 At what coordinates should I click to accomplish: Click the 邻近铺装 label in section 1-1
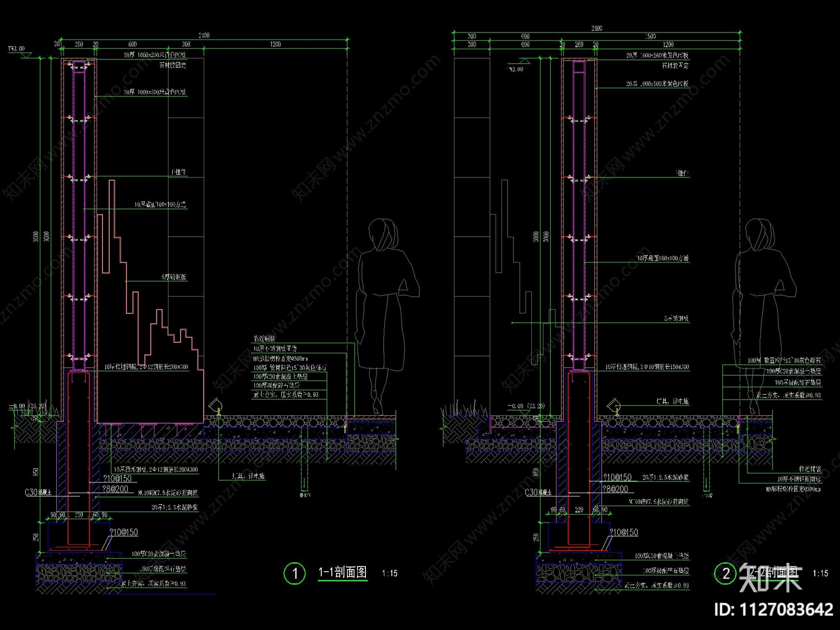264,339
